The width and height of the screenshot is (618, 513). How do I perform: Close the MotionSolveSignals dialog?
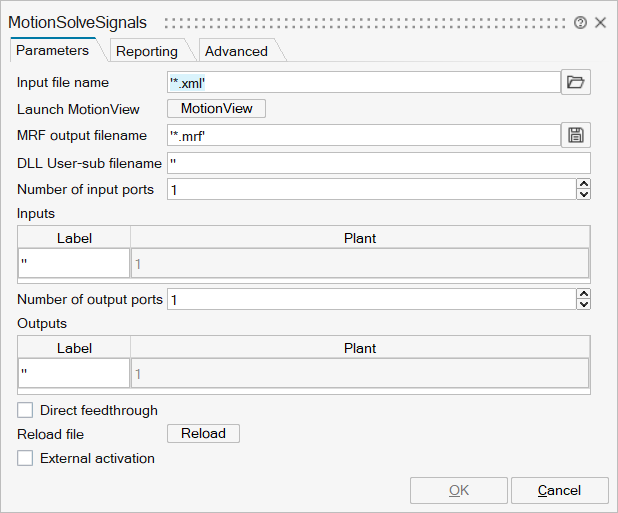pyautogui.click(x=601, y=22)
